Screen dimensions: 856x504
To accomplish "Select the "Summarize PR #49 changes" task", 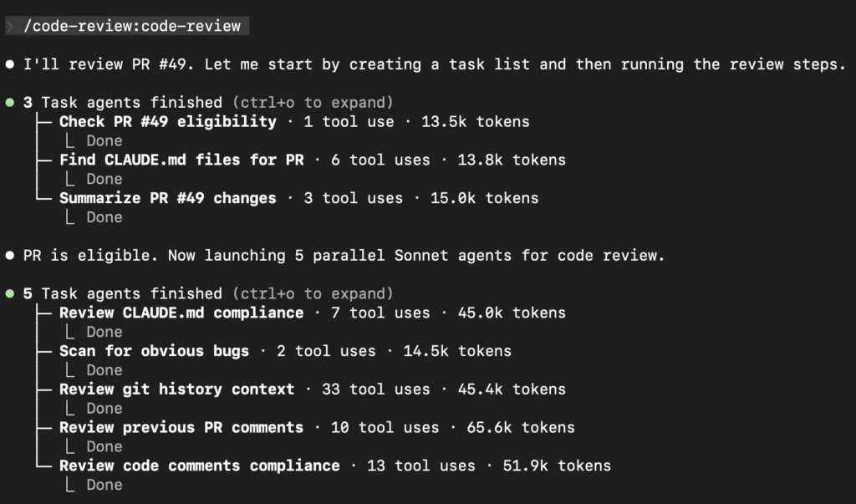I will point(167,198).
